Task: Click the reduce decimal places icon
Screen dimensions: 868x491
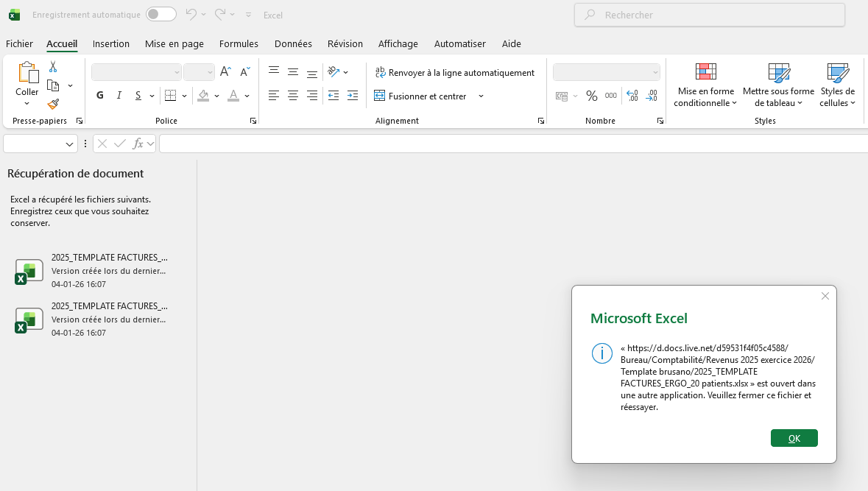Action: point(652,96)
